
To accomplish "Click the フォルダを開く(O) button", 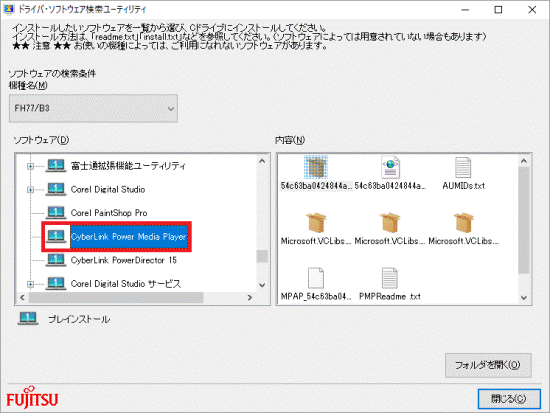I will click(488, 365).
